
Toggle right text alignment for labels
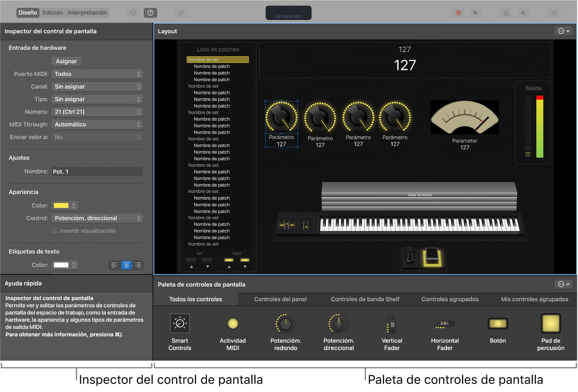138,265
